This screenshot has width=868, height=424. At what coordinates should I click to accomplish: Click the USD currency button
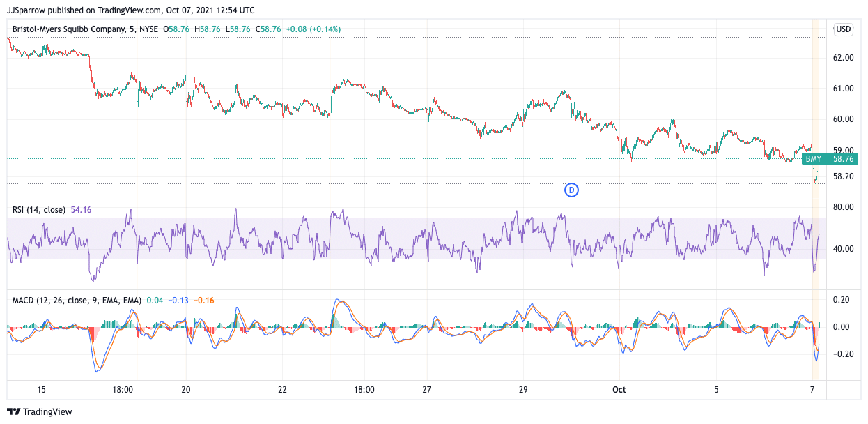tap(844, 29)
